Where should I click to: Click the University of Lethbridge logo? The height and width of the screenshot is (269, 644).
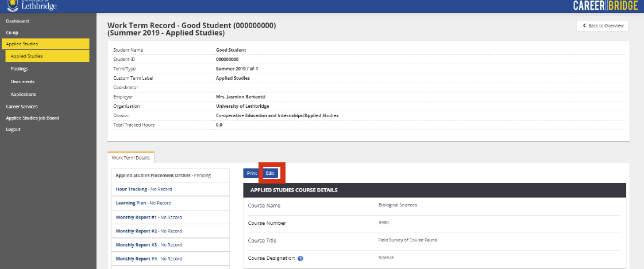pyautogui.click(x=32, y=5)
